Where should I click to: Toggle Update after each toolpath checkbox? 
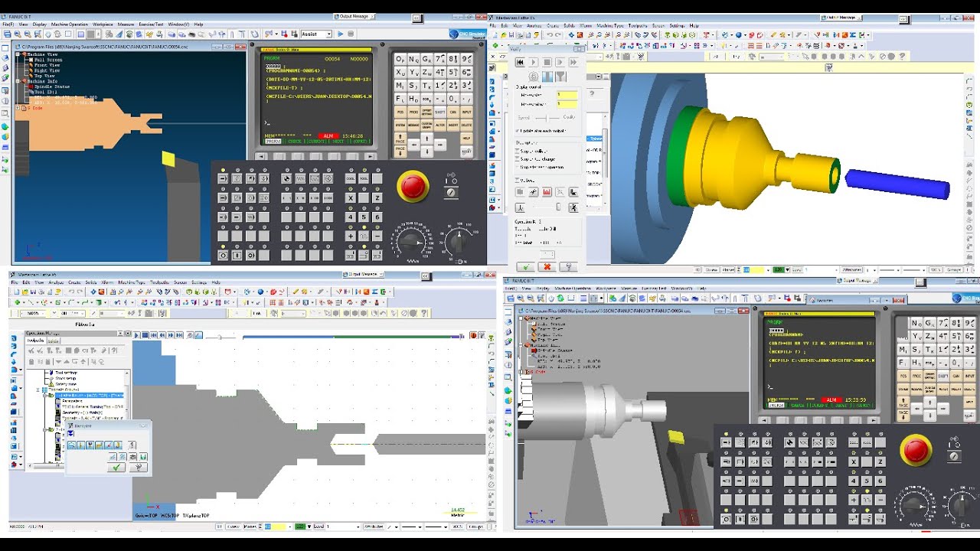518,131
